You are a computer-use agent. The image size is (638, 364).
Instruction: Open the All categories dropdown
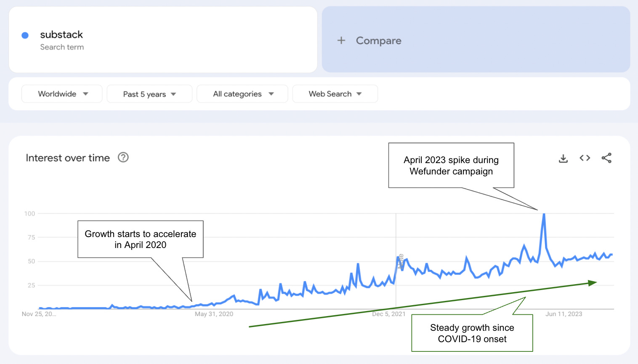[242, 94]
